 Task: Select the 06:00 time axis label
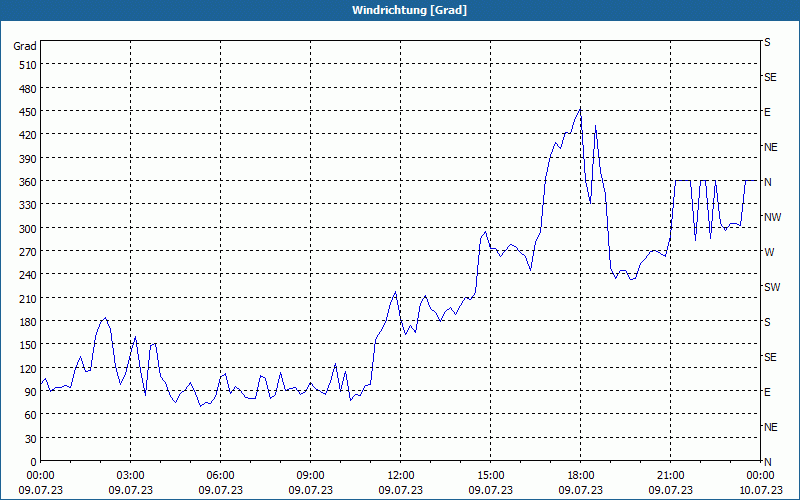click(220, 475)
